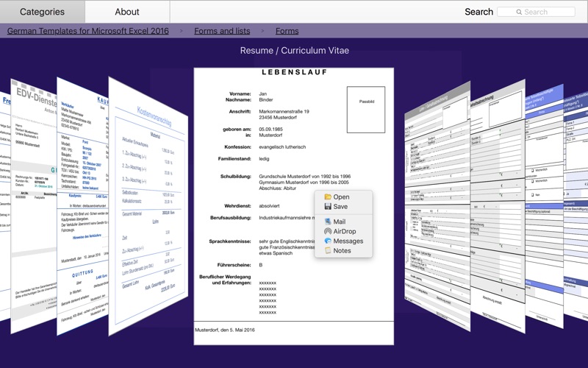Image resolution: width=588 pixels, height=368 pixels.
Task: Open the Forms and lists breadcrumb
Action: pos(222,31)
